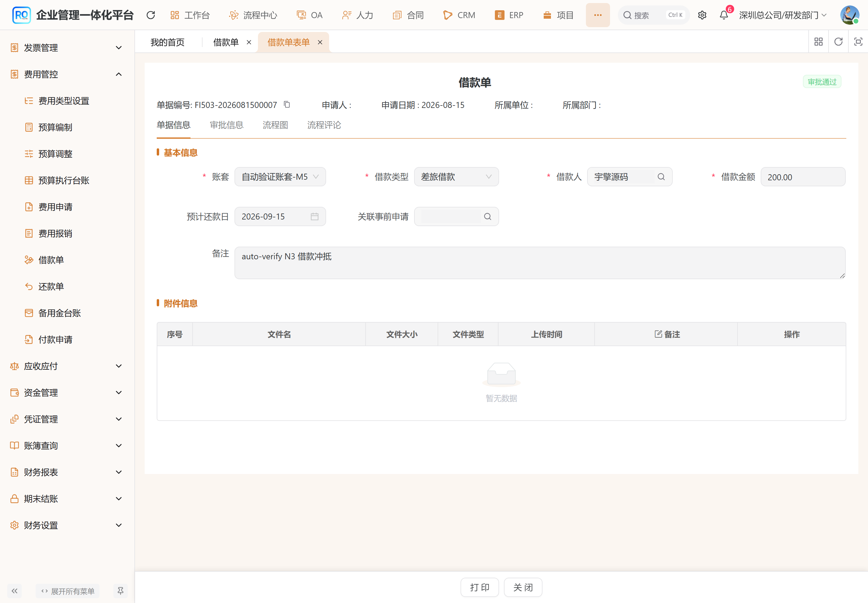This screenshot has height=603, width=868.
Task: Open the ERP top menu
Action: click(509, 15)
